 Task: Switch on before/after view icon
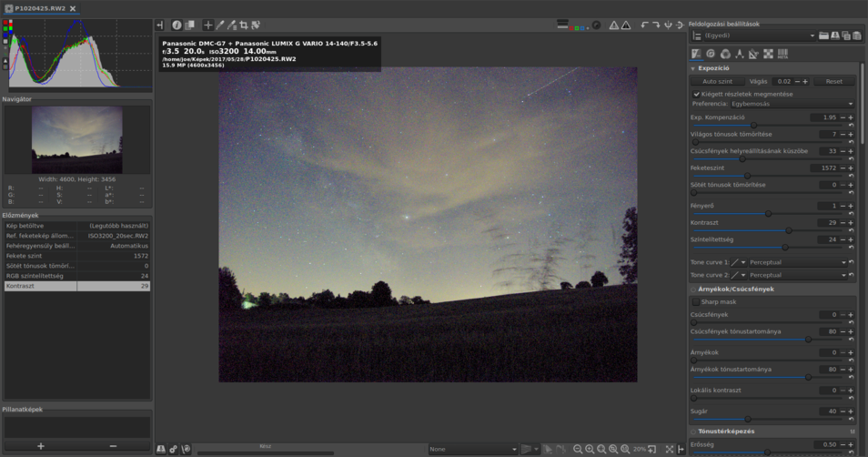[x=190, y=25]
